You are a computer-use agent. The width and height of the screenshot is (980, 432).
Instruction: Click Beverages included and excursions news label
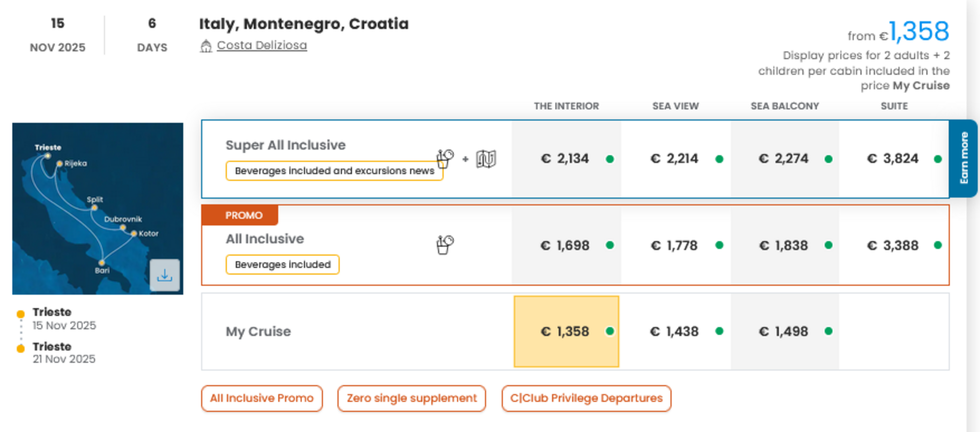tap(334, 171)
